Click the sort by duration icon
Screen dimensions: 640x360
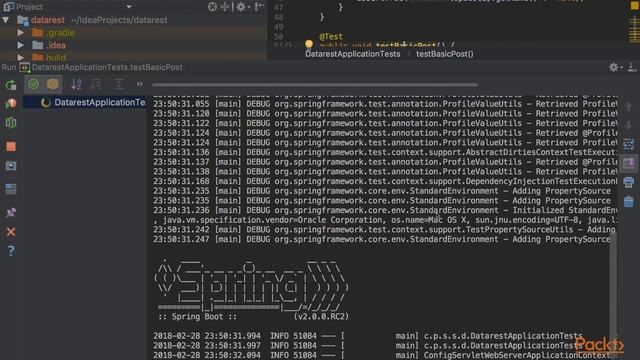pyautogui.click(x=96, y=84)
